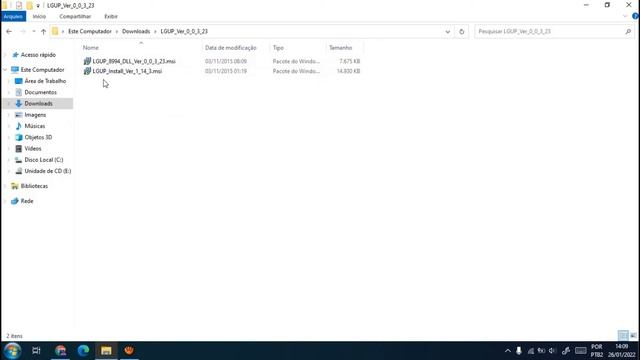Open quick access toolbar customize dropdown
Image resolution: width=640 pixels, height=360 pixels.
pyautogui.click(x=38, y=6)
